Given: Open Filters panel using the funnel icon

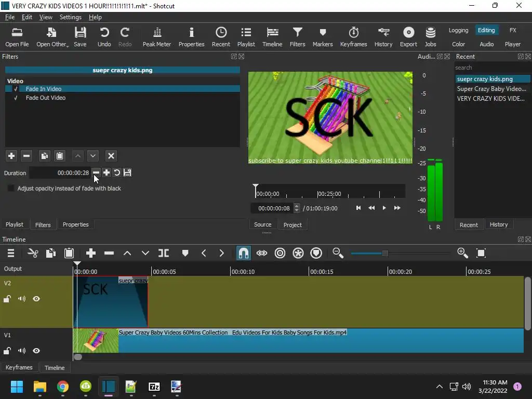Looking at the screenshot, I should pyautogui.click(x=298, y=37).
